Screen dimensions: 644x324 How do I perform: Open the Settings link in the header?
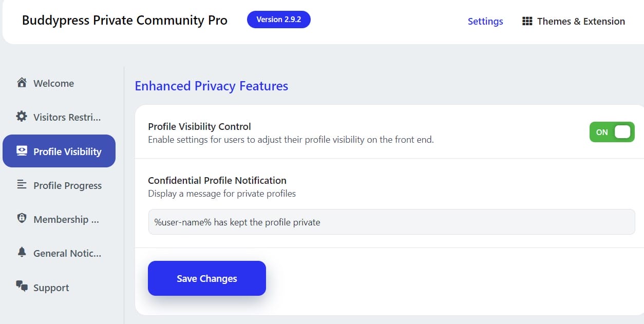coord(485,21)
